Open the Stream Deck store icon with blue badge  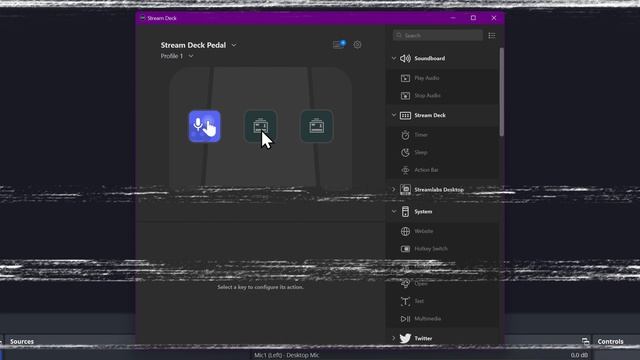click(x=338, y=44)
